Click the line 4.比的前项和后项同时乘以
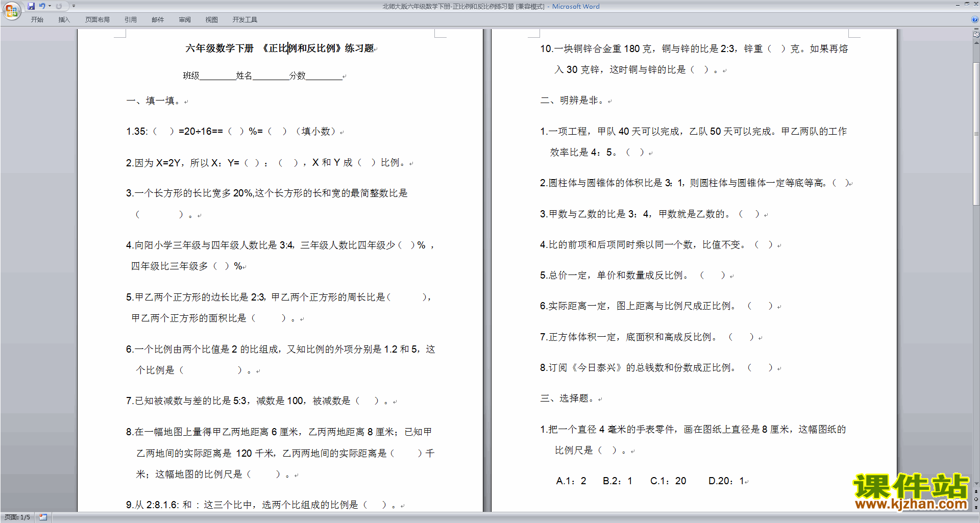 coord(657,245)
